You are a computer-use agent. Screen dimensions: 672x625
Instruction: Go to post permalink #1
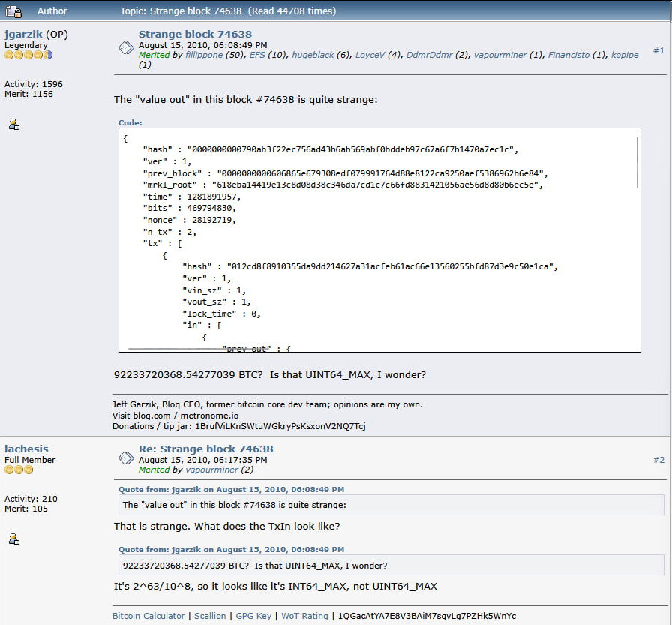(658, 50)
